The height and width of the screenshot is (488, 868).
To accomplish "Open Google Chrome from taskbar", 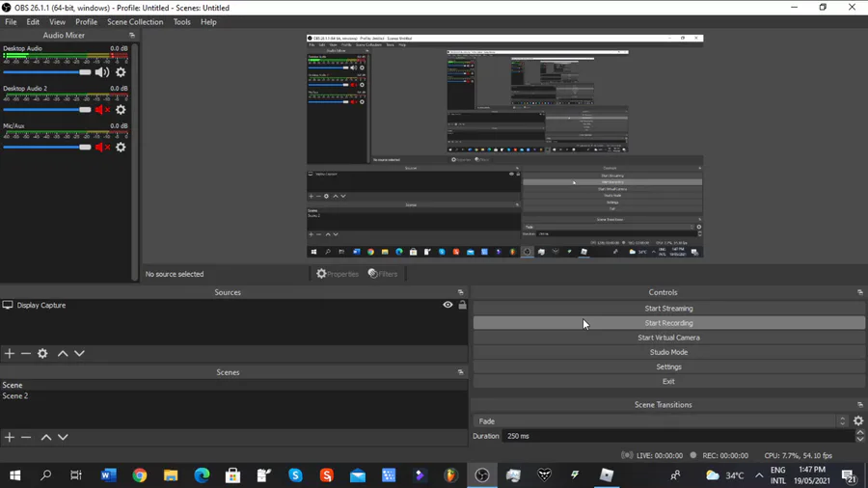I will coord(140,475).
